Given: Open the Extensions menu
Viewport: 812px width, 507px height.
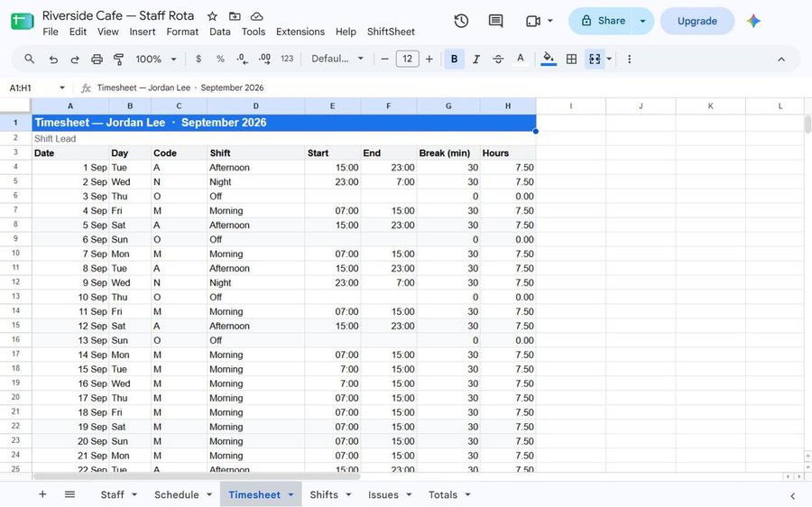Looking at the screenshot, I should (x=300, y=32).
